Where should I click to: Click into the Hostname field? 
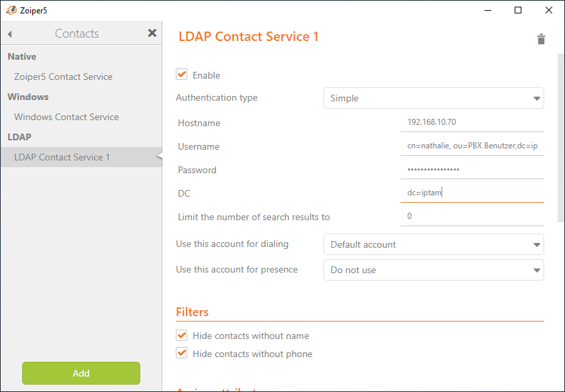(472, 123)
